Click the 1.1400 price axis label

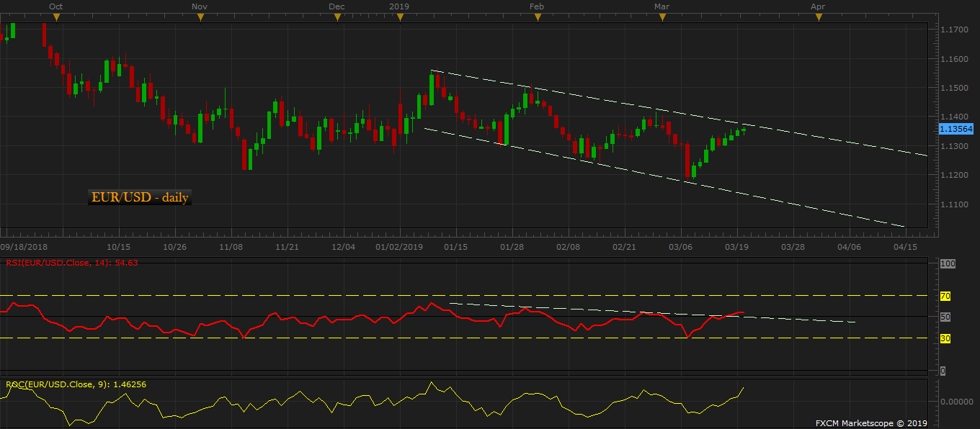click(953, 117)
